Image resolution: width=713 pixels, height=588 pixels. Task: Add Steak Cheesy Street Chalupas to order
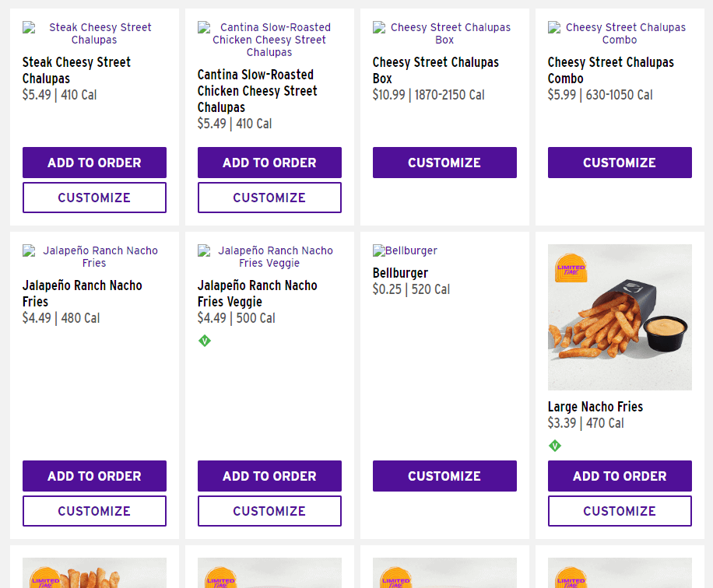coord(94,163)
